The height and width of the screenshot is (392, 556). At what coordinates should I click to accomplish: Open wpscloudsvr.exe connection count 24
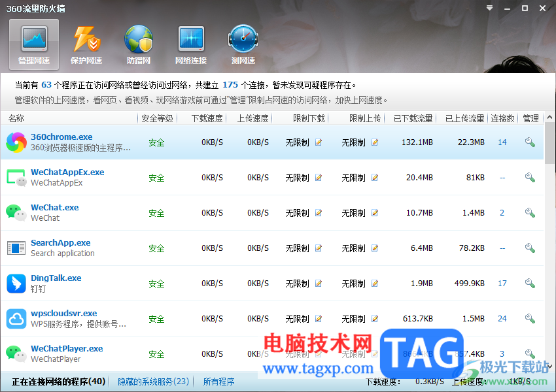(502, 319)
